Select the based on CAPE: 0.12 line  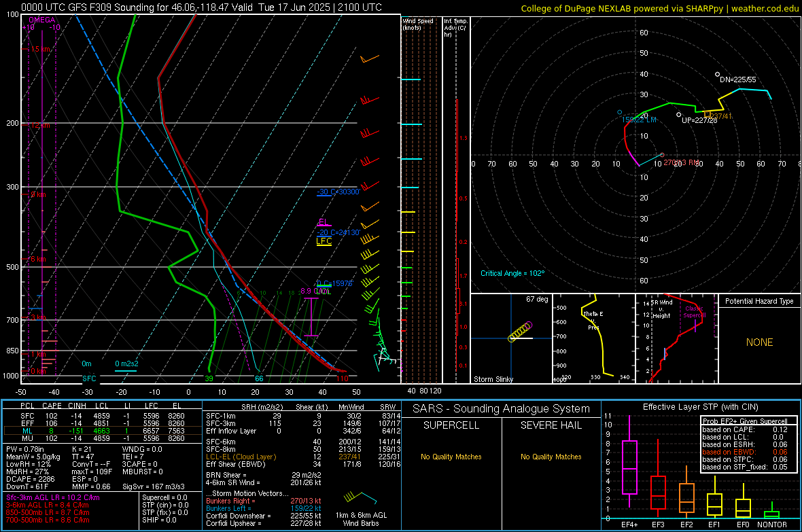coord(745,429)
